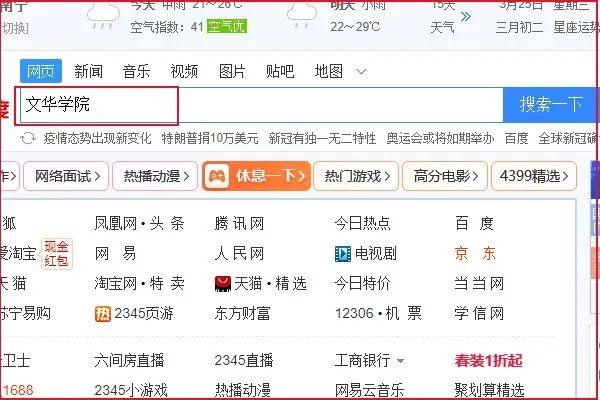Viewport: 600px width, 400px height.
Task: Open the 人民网 link
Action: [239, 253]
